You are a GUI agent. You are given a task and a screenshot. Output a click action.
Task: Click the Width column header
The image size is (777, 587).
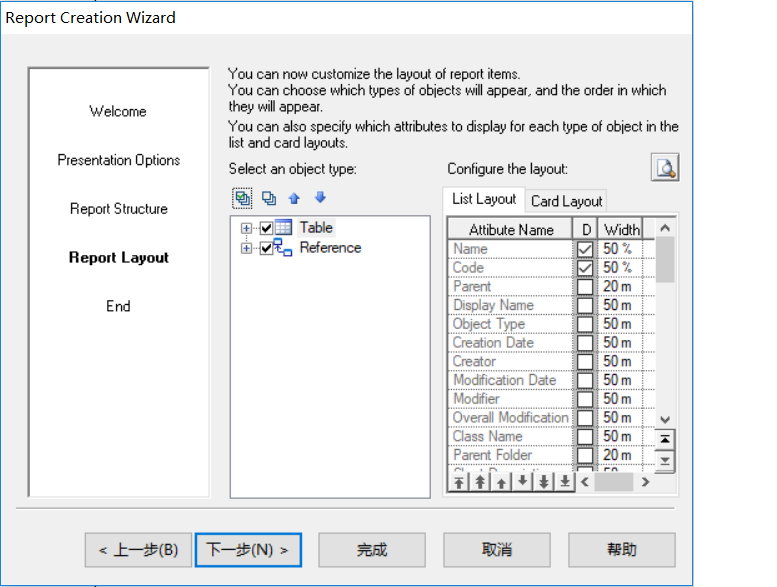tap(620, 230)
